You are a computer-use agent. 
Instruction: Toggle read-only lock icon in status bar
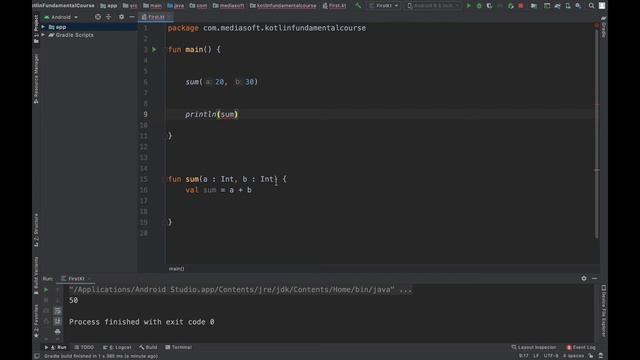click(x=591, y=356)
